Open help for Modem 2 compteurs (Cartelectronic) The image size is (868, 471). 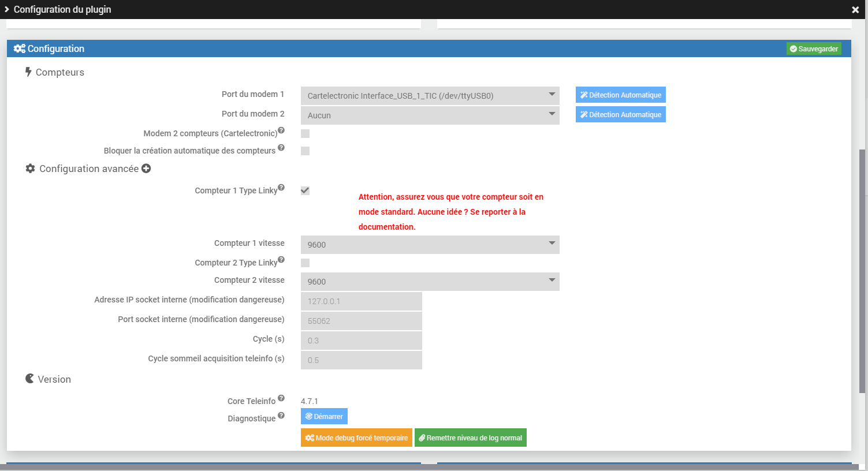(x=281, y=129)
